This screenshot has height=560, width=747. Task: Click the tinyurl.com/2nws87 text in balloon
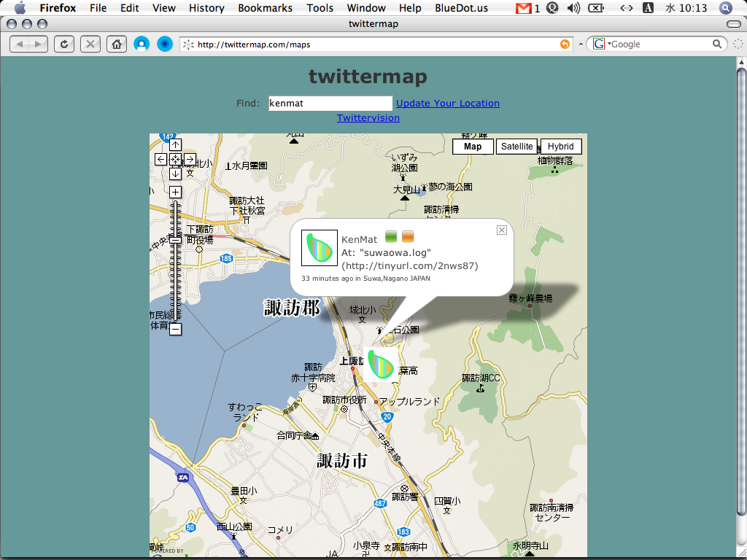(x=410, y=265)
